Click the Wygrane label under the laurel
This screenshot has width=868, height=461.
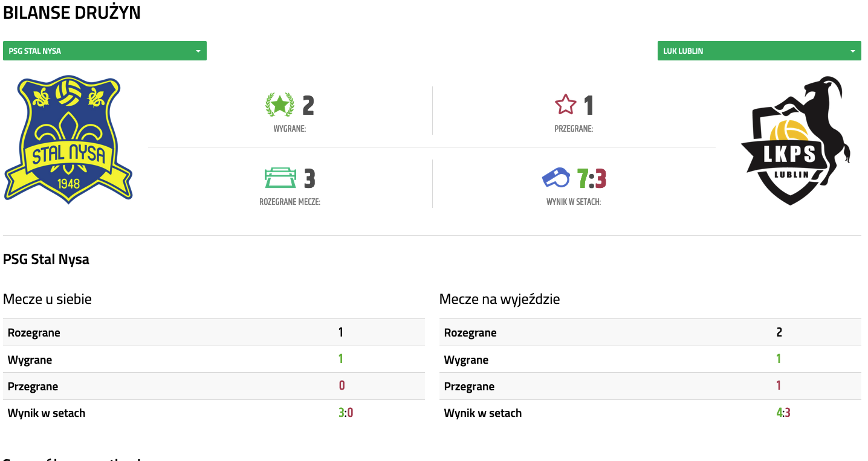[x=290, y=129]
